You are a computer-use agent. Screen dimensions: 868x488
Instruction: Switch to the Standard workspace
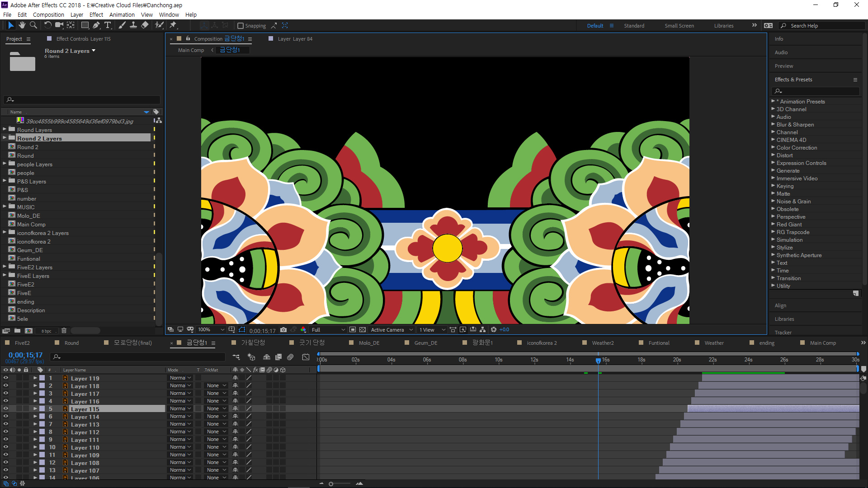[x=634, y=26]
